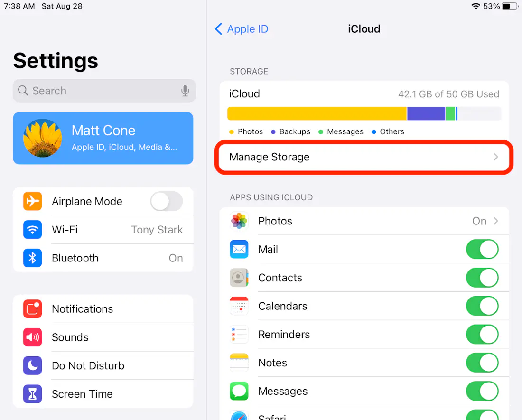The image size is (522, 420).
Task: Go back to Apple ID
Action: tap(242, 29)
